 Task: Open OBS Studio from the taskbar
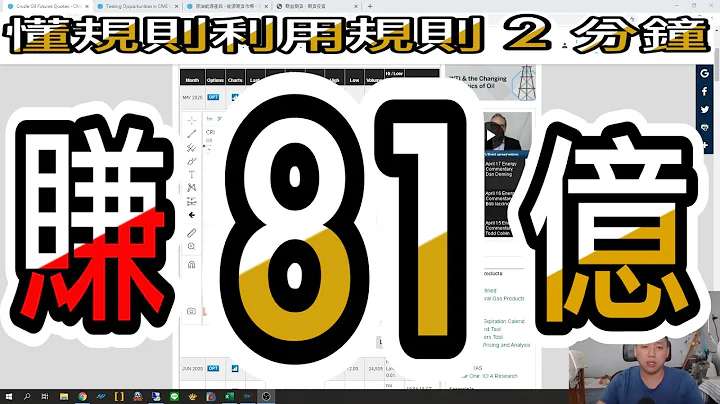(266, 396)
